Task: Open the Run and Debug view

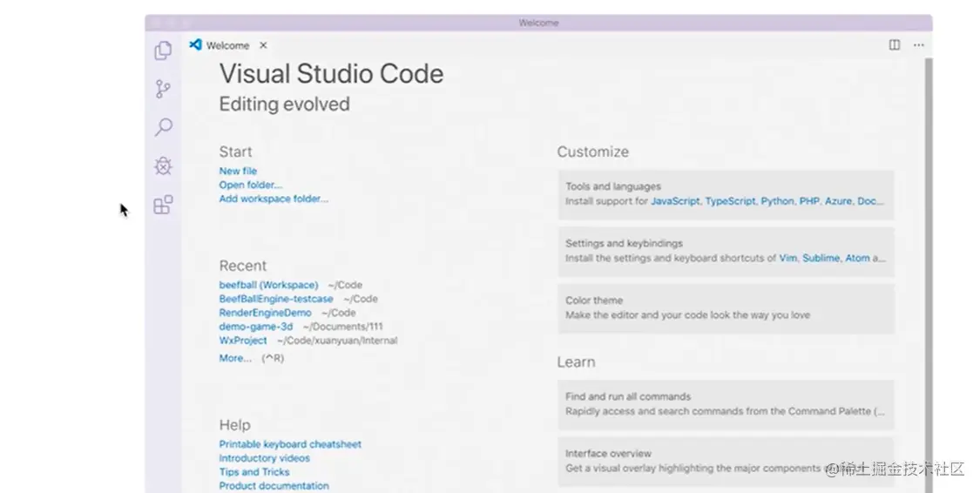Action: (x=163, y=165)
